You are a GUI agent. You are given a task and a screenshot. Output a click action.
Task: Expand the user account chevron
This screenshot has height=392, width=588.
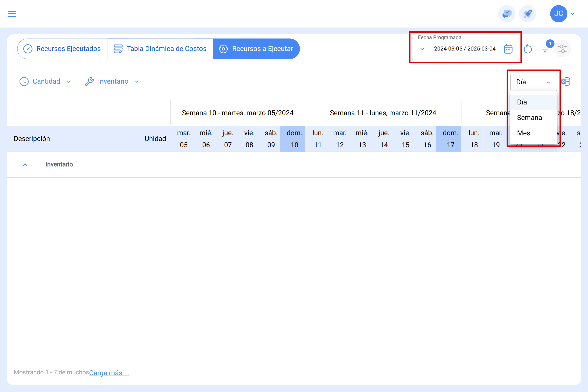[573, 14]
